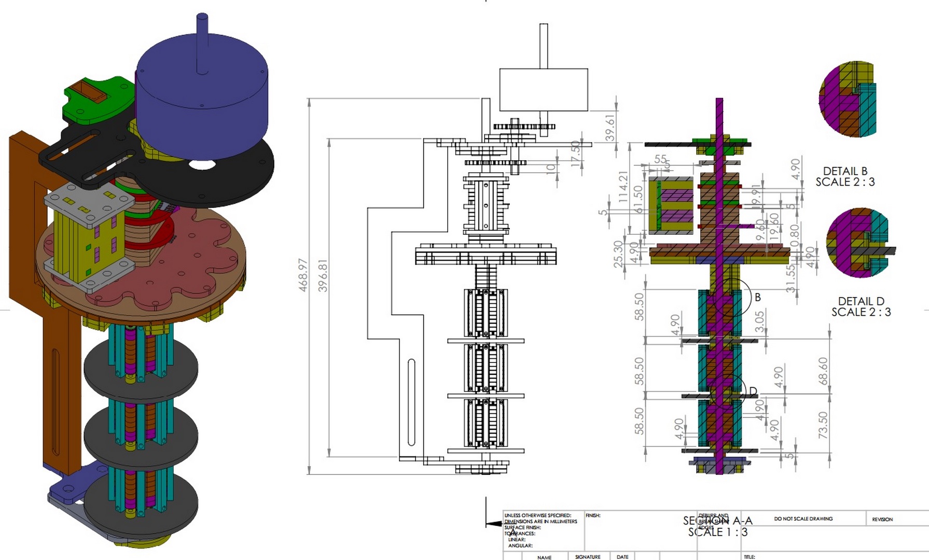Click the 114.21 dimension in the section view
This screenshot has width=929, height=560.
[623, 187]
